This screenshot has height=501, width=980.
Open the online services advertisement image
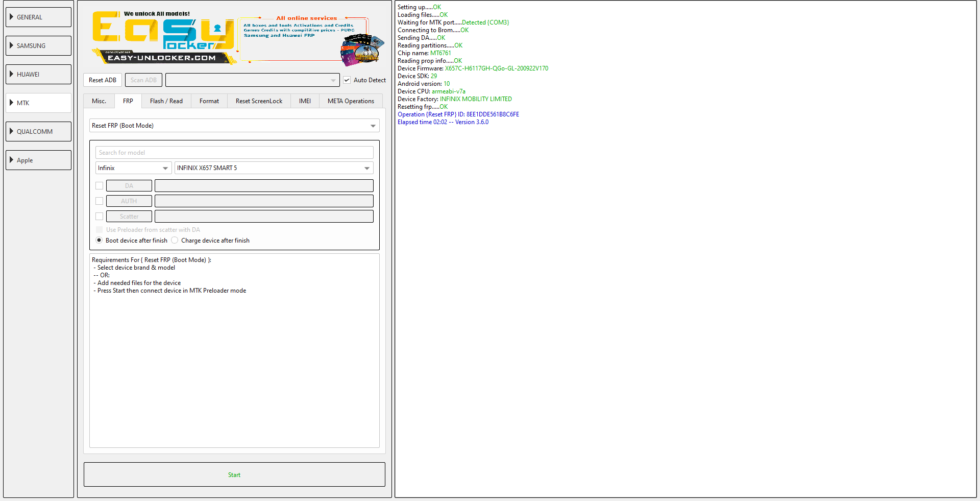point(312,40)
